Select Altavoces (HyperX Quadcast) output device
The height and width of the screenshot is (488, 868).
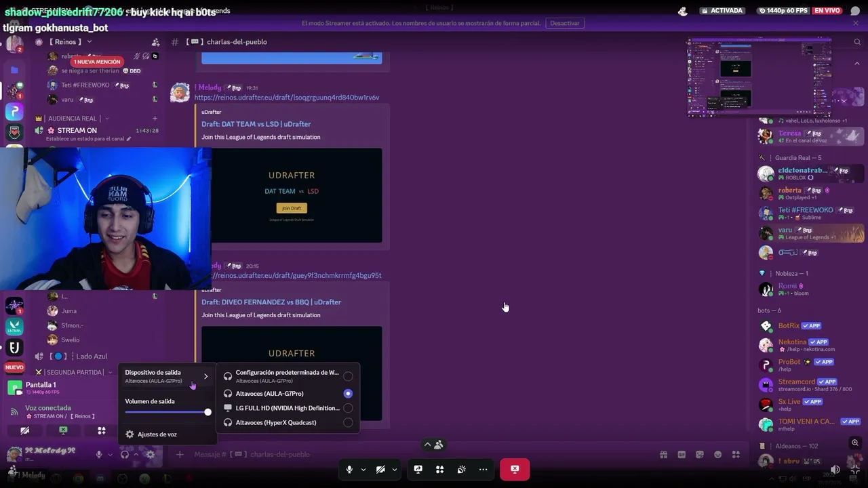[288, 422]
